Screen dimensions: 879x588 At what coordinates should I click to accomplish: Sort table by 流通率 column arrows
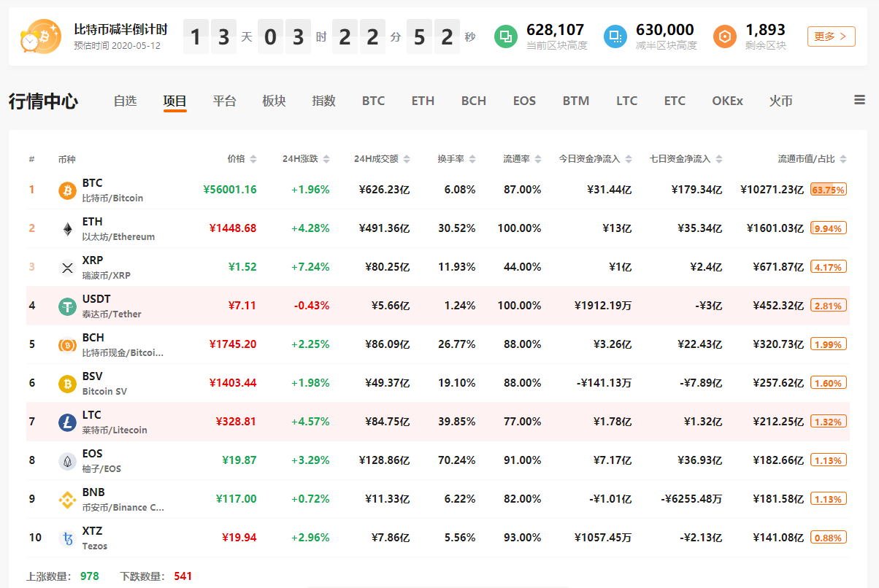pyautogui.click(x=538, y=159)
